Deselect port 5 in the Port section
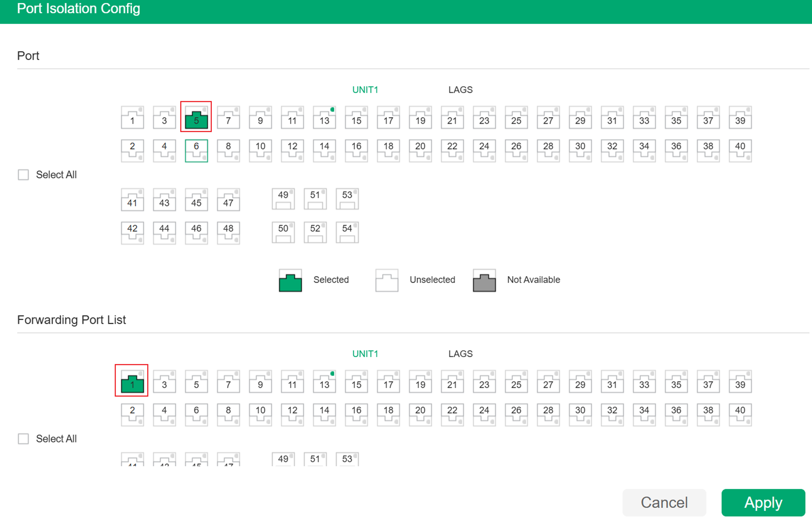The height and width of the screenshot is (521, 812). [x=196, y=118]
